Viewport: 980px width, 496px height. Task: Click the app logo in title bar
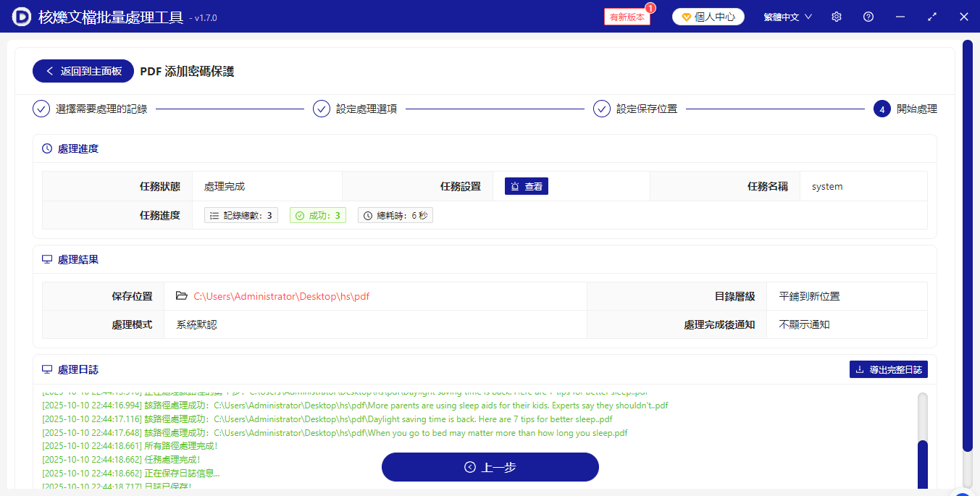20,16
